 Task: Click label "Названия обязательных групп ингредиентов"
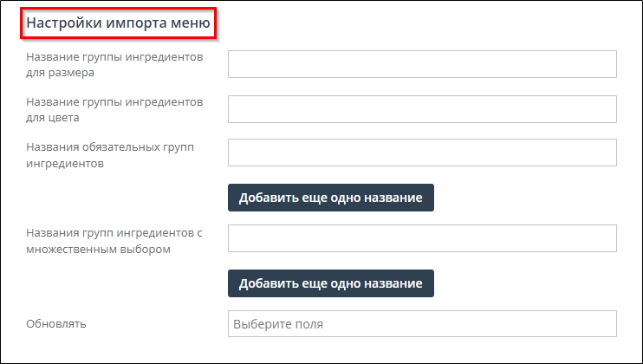tap(110, 154)
